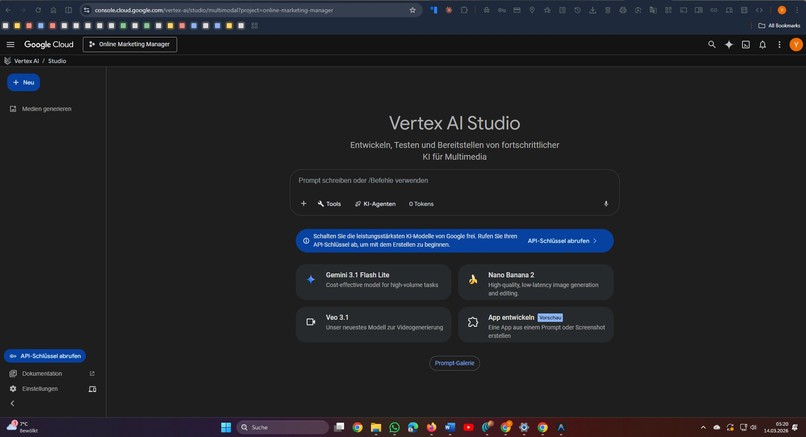This screenshot has height=437, width=806.
Task: Open the three-dot utilities menu in console header
Action: [x=779, y=45]
